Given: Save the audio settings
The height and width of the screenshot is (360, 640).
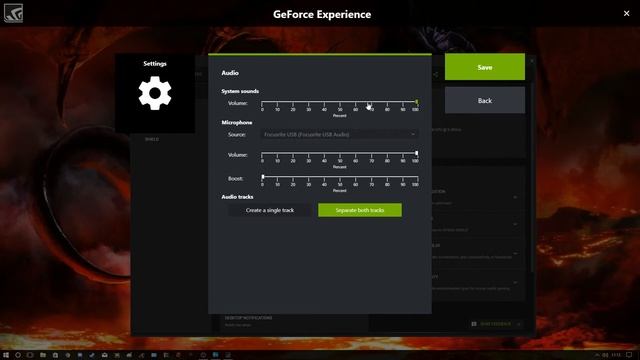Looking at the screenshot, I should (485, 67).
